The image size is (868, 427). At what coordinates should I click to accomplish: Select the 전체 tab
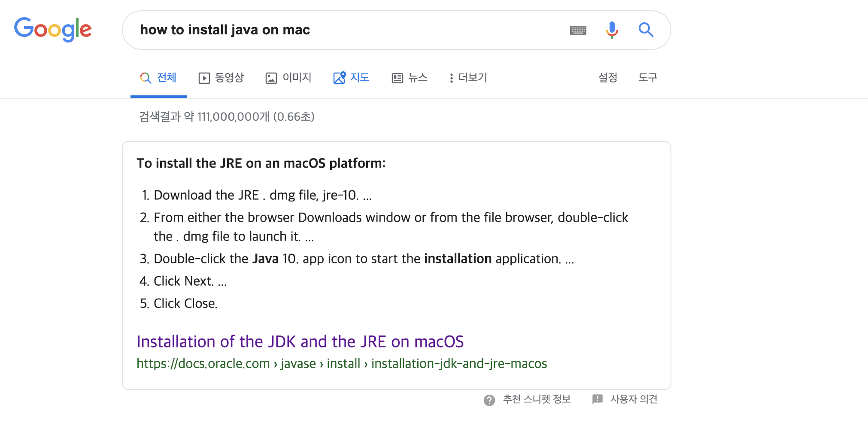158,78
